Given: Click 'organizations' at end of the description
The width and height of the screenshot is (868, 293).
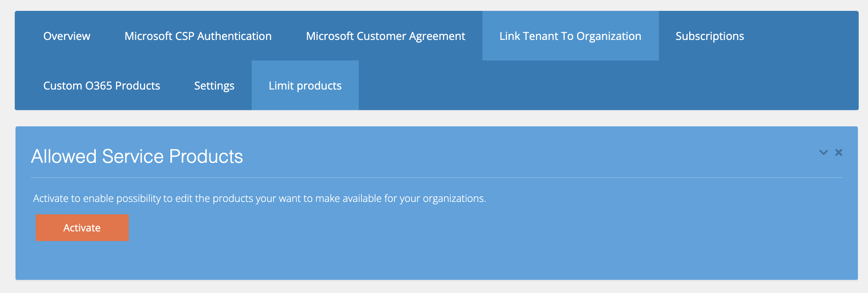Looking at the screenshot, I should [x=453, y=198].
